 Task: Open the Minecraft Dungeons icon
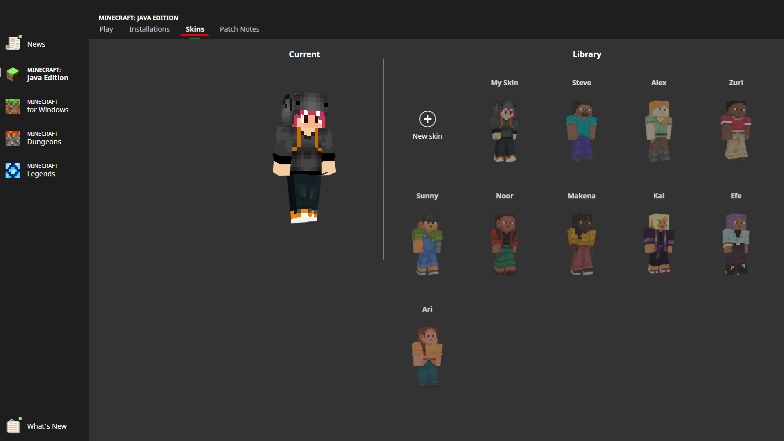(x=13, y=138)
